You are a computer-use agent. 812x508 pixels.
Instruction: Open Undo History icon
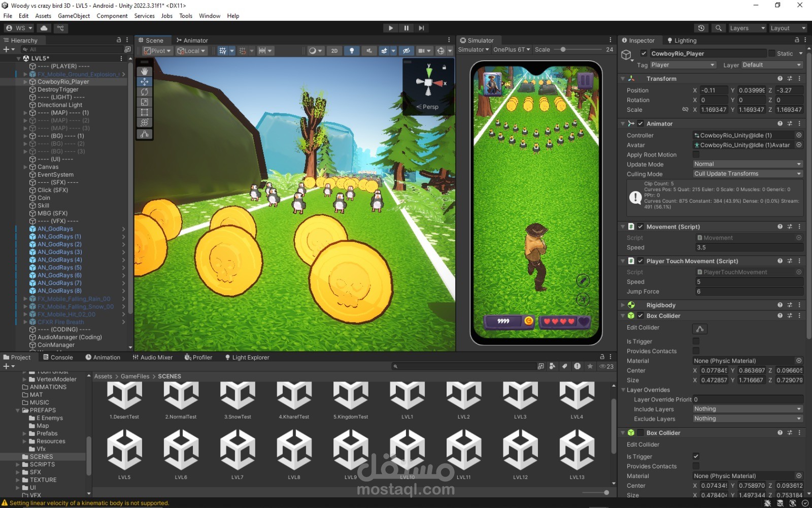point(701,28)
